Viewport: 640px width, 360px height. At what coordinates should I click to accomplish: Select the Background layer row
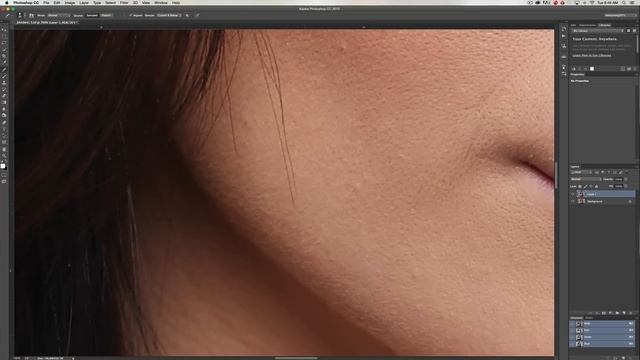tap(602, 201)
